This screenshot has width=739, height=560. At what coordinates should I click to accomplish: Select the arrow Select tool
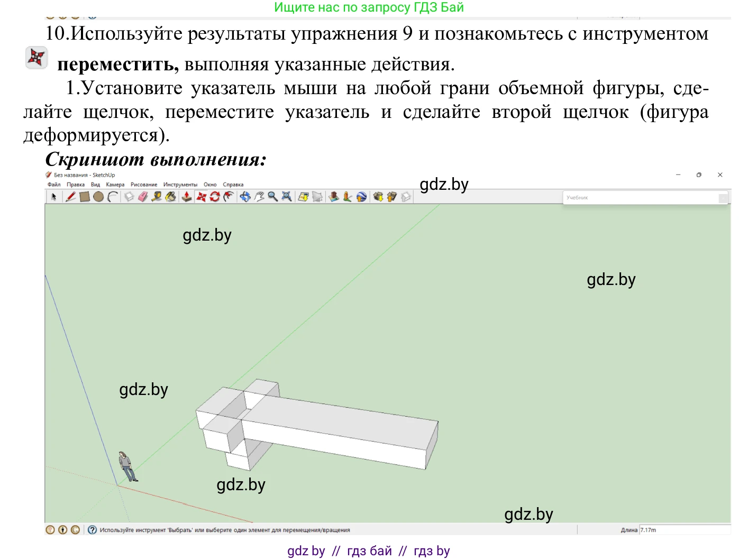tap(54, 196)
